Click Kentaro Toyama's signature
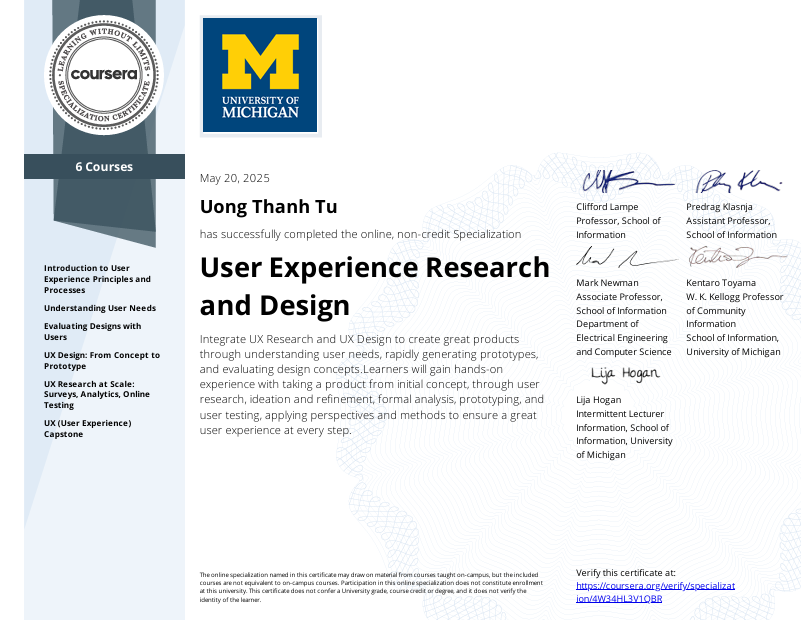Screen dimensions: 801x621 click(735, 258)
